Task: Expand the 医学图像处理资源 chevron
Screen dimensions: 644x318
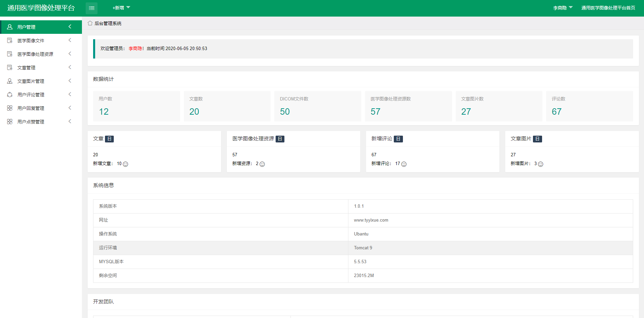Action: coord(70,53)
